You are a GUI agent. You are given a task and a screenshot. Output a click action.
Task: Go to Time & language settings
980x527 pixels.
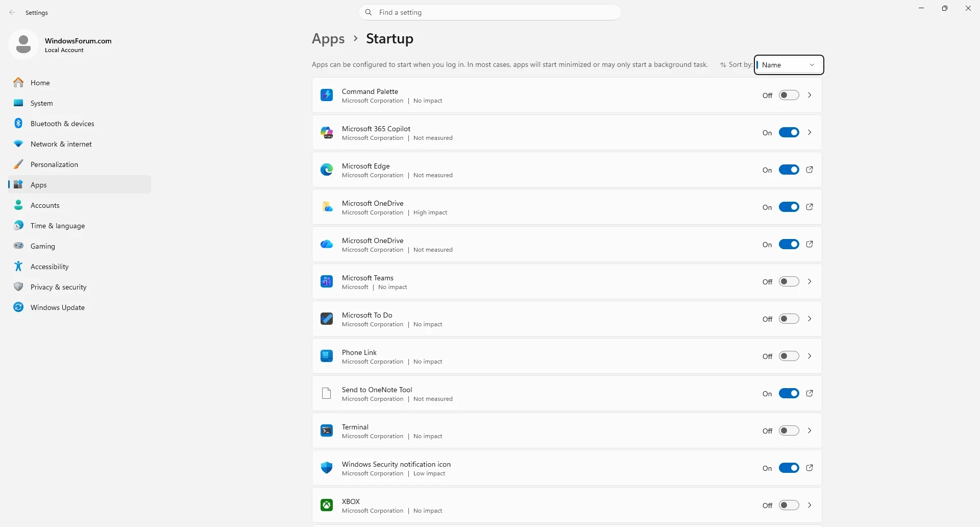click(80, 226)
